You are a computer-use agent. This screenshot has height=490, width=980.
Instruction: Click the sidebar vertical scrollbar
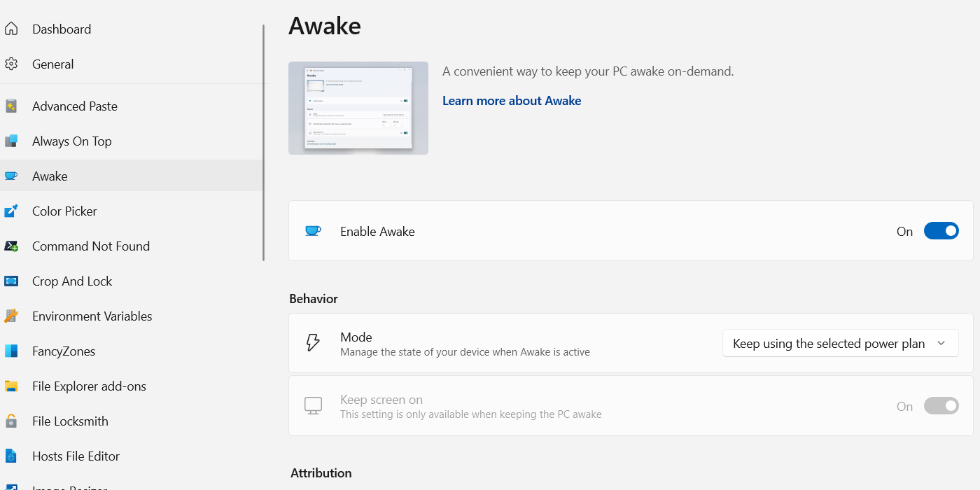point(264,143)
